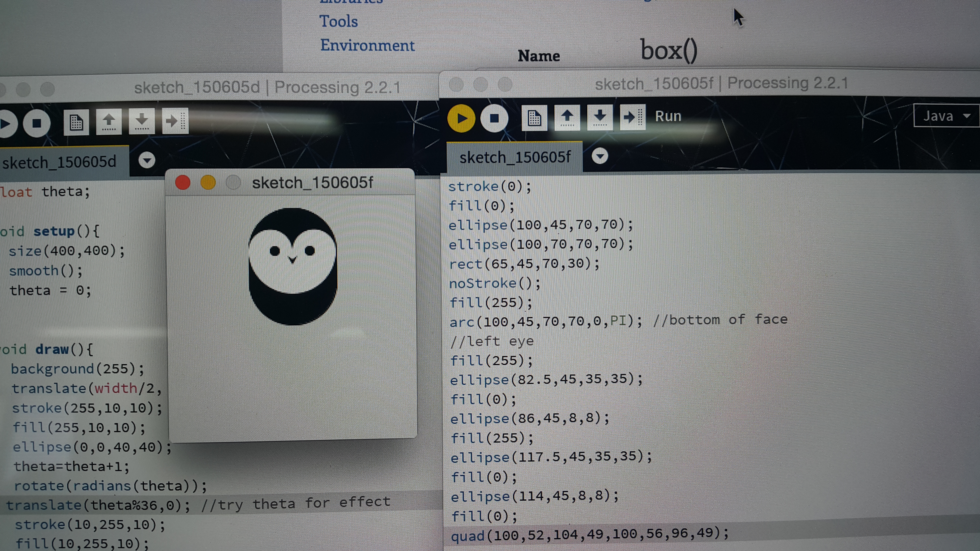Open a sketch using the up-arrow icon in sketch_150605f

click(567, 117)
